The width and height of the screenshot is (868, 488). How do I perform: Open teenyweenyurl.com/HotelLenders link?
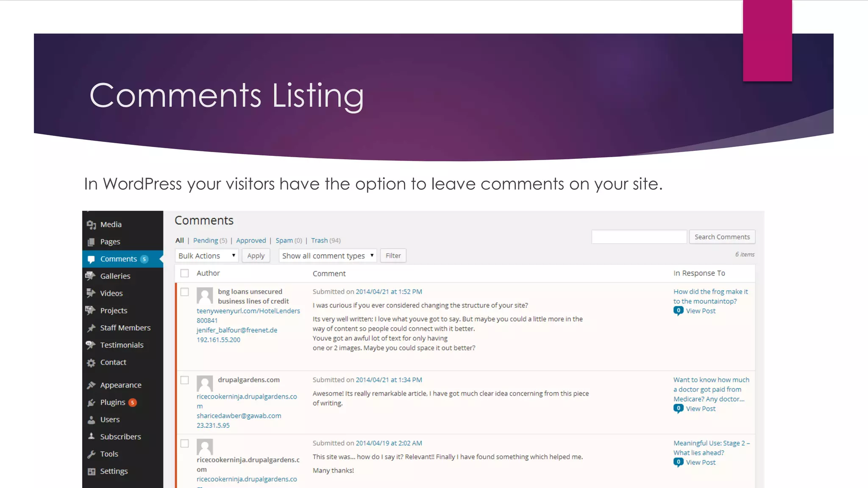point(248,316)
